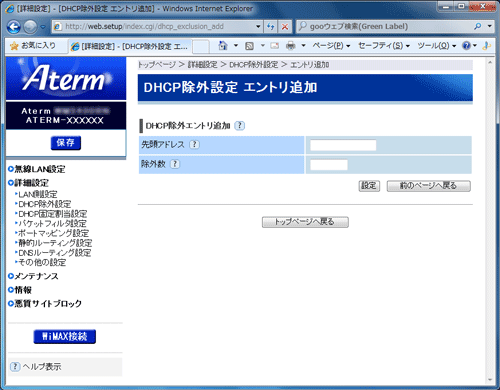
Task: Click help icon beside DHCP除外エントリ追加
Action: pyautogui.click(x=239, y=126)
